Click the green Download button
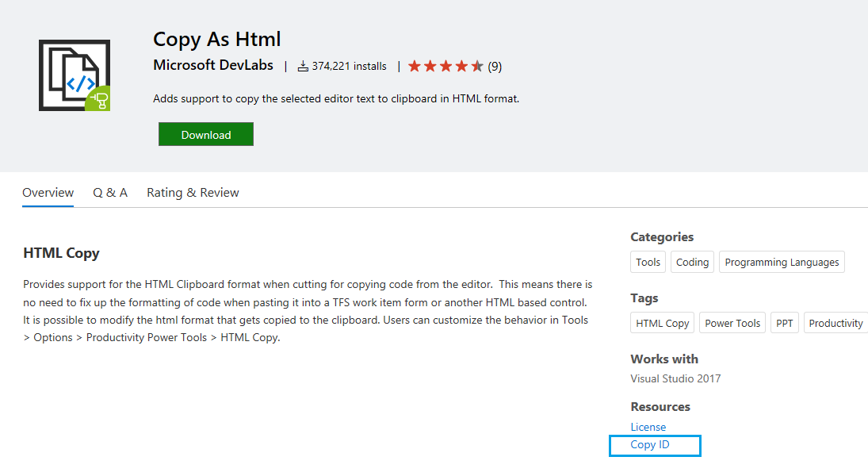868x476 pixels. point(206,134)
